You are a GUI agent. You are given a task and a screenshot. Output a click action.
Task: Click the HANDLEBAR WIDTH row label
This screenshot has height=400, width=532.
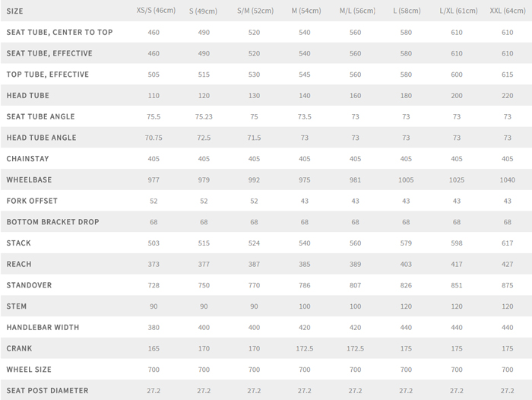pyautogui.click(x=43, y=327)
